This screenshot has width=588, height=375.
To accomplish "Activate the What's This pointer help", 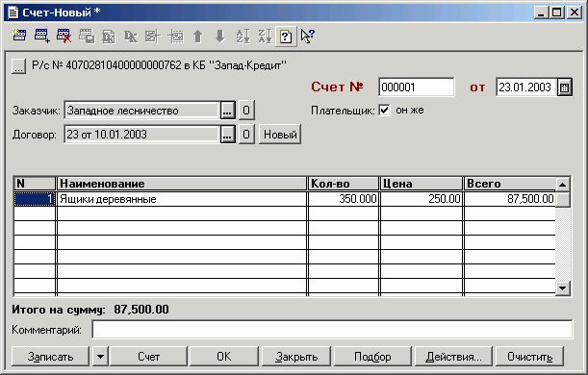I will point(308,36).
